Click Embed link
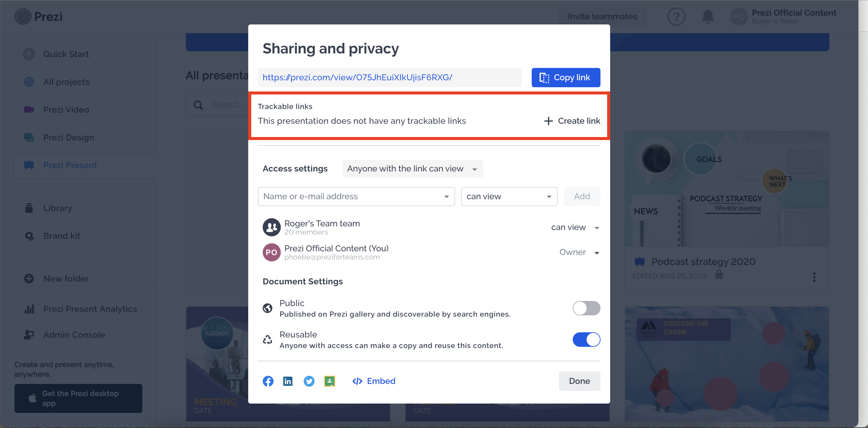Image resolution: width=868 pixels, height=428 pixels. (x=381, y=381)
